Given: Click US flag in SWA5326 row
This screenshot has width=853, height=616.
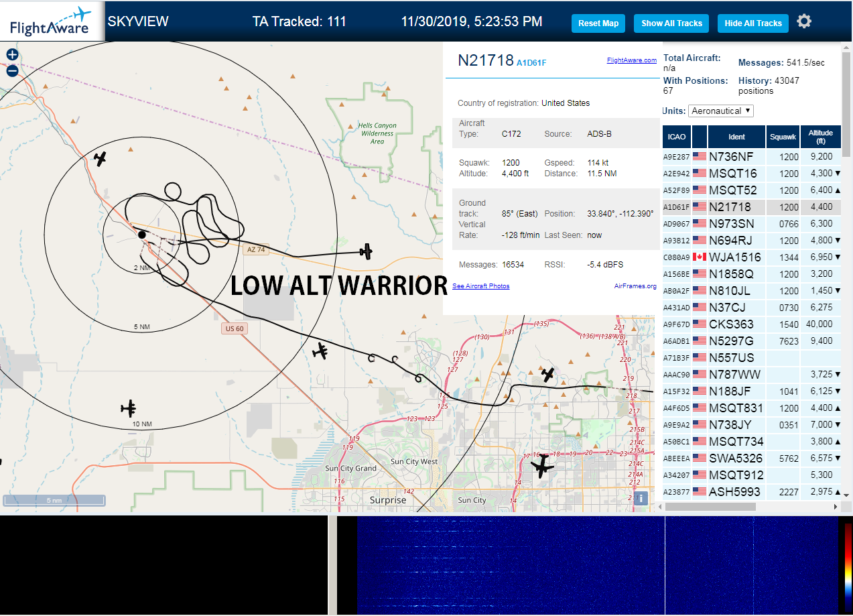Looking at the screenshot, I should [x=700, y=458].
